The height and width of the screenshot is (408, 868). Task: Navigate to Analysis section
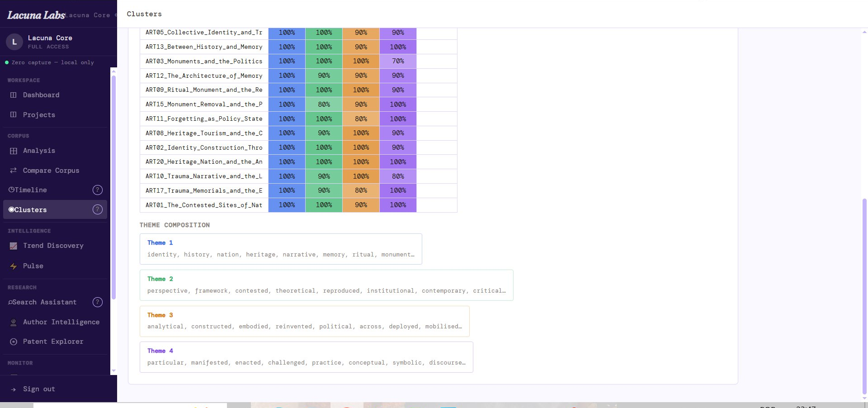(55, 151)
